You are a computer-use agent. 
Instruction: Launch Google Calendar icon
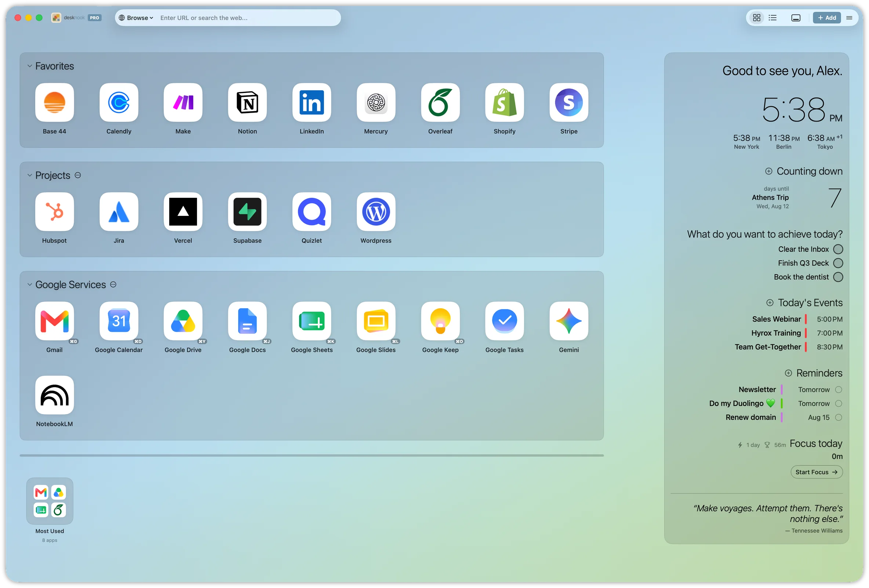tap(119, 321)
